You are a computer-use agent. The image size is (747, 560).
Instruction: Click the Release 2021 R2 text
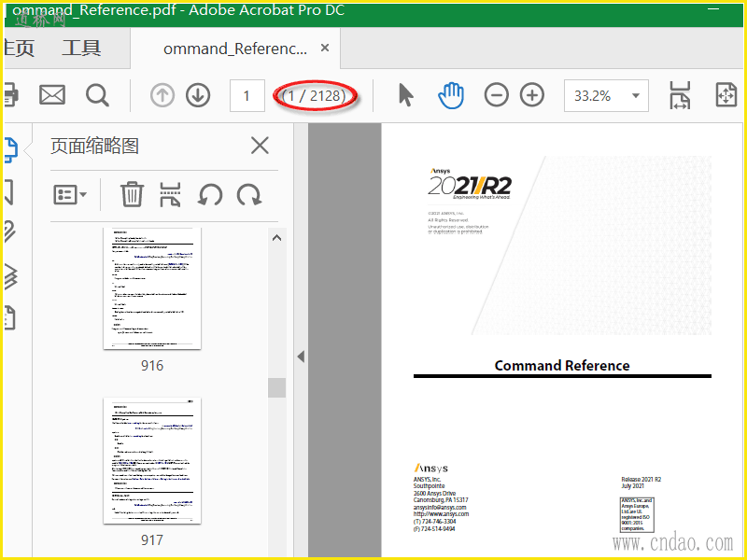click(x=641, y=480)
